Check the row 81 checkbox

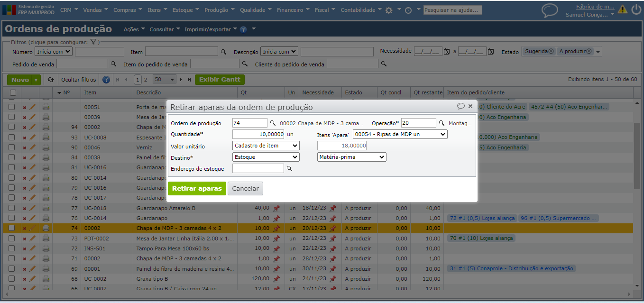12,167
